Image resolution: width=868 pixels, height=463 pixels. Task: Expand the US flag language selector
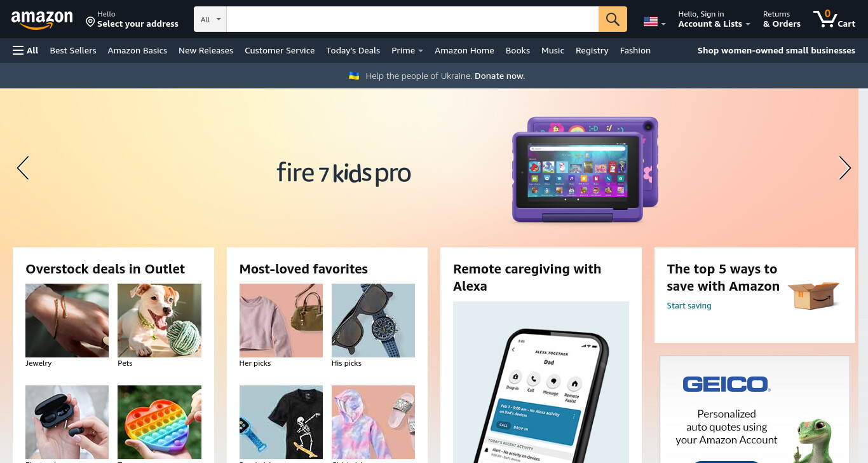[654, 22]
